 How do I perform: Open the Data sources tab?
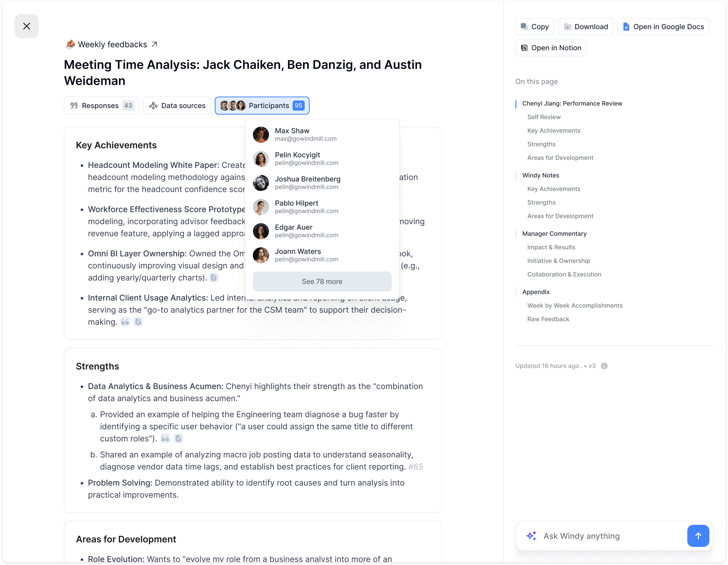click(x=177, y=106)
